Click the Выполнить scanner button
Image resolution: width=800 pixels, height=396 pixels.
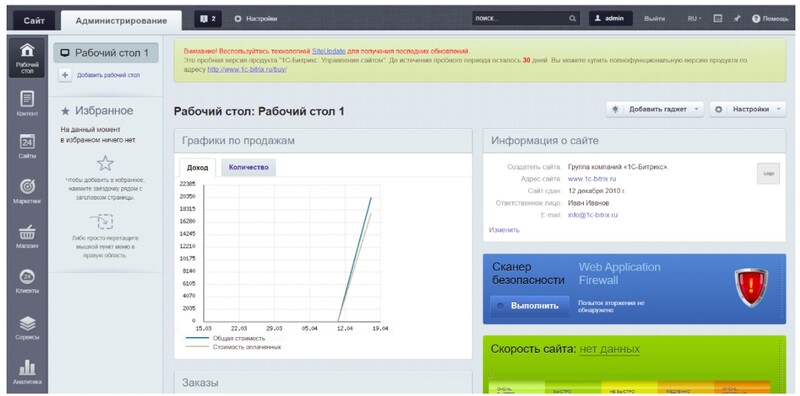(530, 306)
